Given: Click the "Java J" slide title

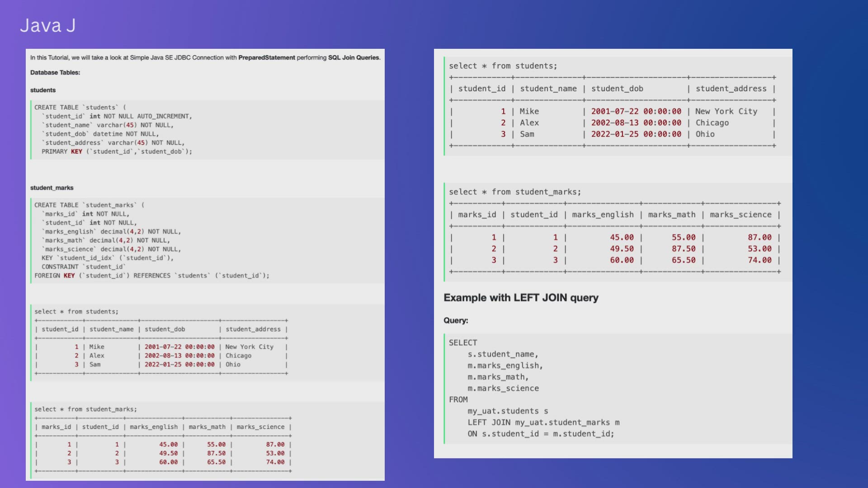Looking at the screenshot, I should [48, 26].
